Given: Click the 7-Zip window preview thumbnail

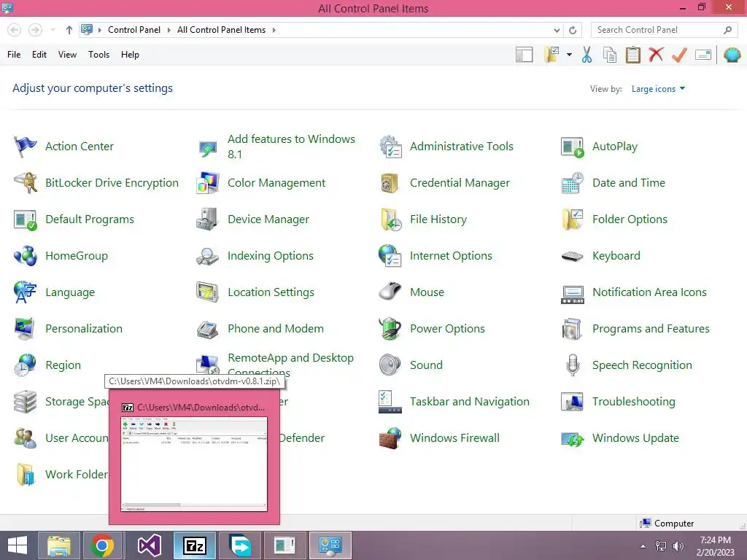Looking at the screenshot, I should coord(194,464).
